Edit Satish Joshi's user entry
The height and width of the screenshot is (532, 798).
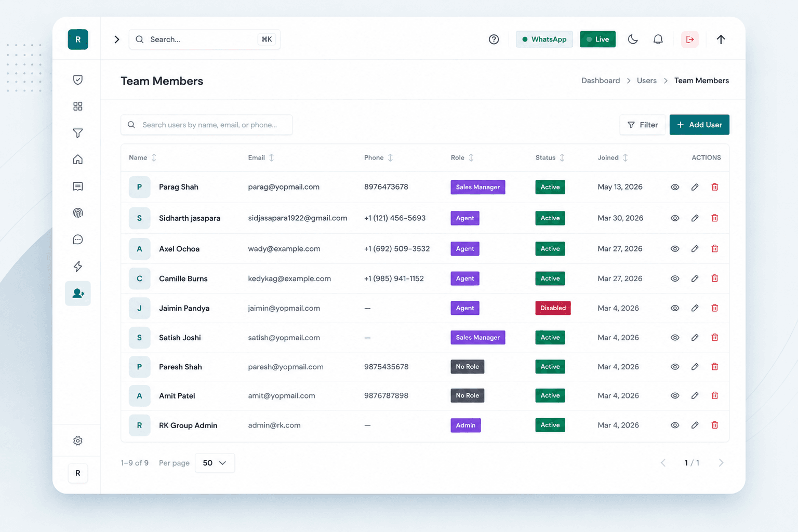pyautogui.click(x=695, y=338)
